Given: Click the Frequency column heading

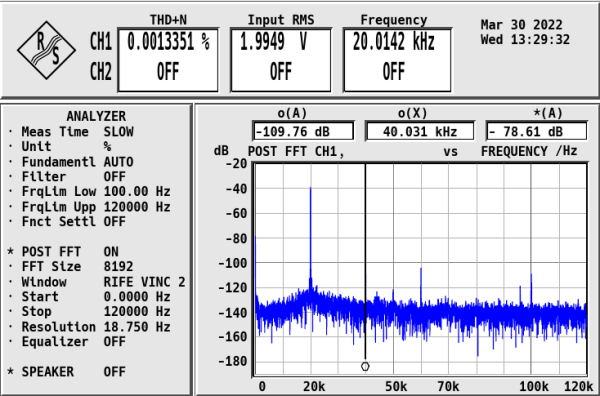Looking at the screenshot, I should click(x=394, y=20).
